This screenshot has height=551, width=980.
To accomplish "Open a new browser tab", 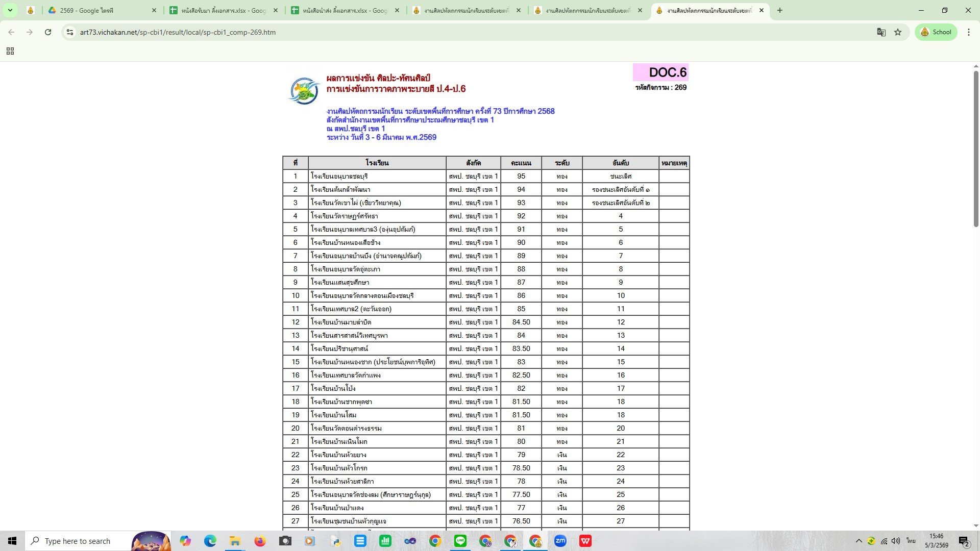I will coord(779,10).
